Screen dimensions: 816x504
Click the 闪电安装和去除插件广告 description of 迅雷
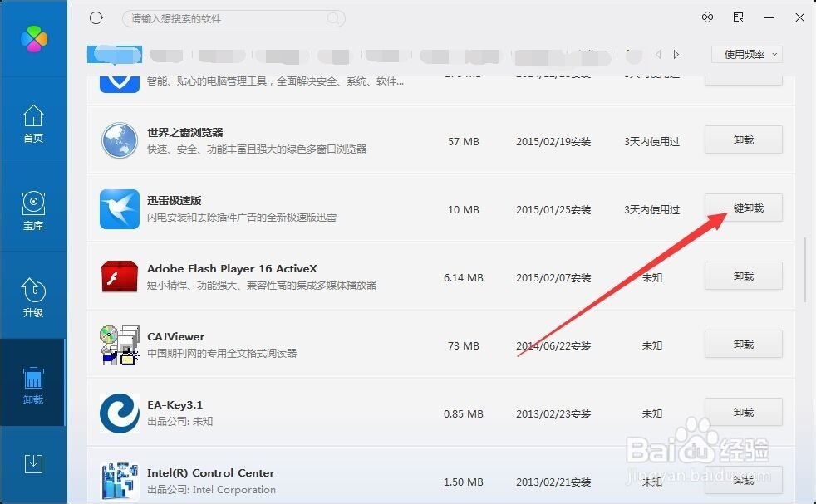(242, 217)
